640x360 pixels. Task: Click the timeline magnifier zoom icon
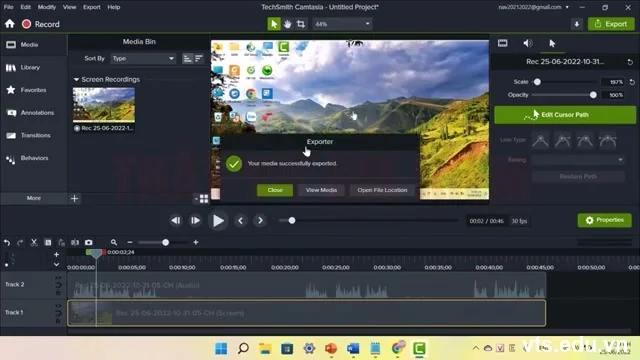point(113,242)
